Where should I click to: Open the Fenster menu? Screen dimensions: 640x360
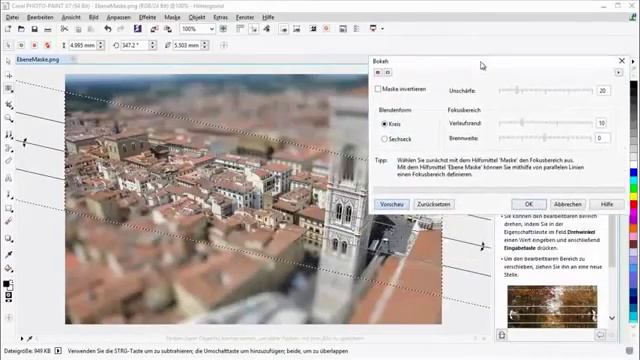245,17
